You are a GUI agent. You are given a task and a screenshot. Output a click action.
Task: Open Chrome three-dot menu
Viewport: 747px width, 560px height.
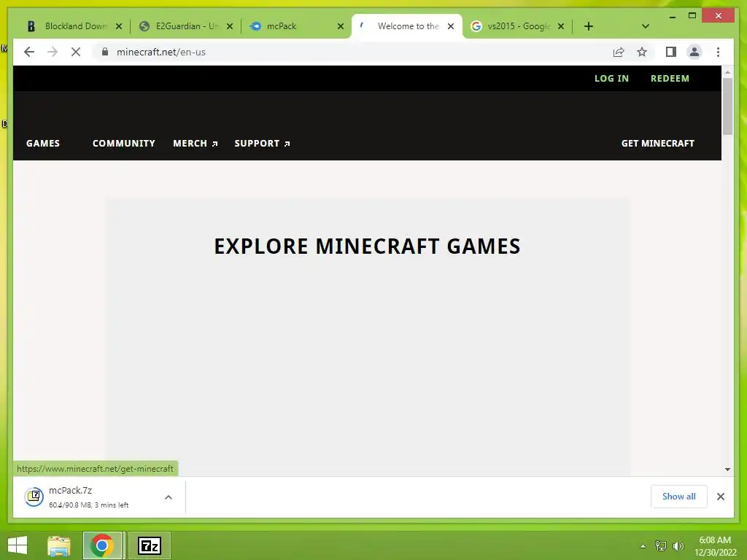(x=718, y=52)
